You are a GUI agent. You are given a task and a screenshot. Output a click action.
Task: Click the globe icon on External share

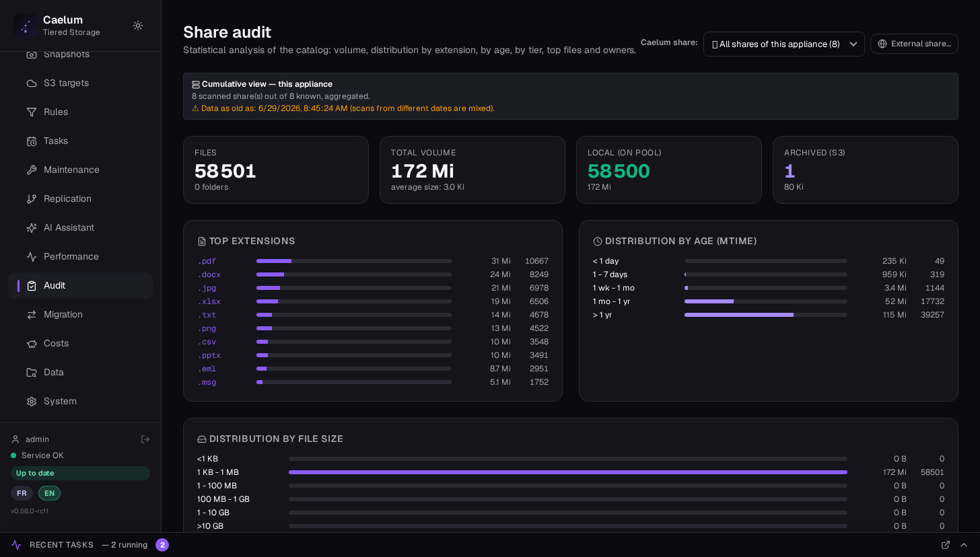tap(882, 44)
